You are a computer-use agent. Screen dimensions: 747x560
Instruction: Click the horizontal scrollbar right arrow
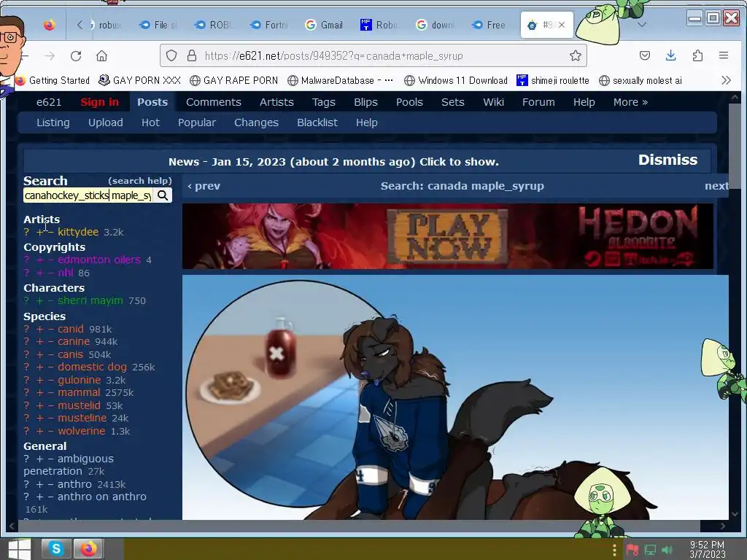pyautogui.click(x=723, y=526)
